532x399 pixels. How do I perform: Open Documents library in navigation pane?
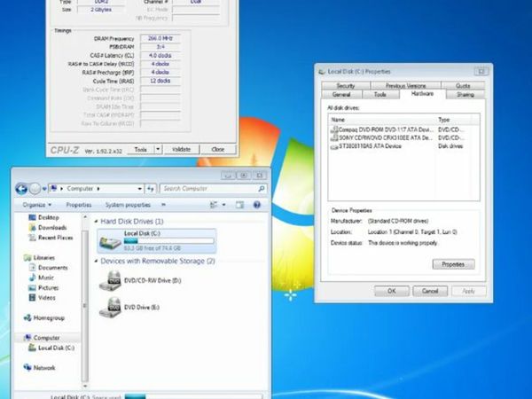pos(49,268)
